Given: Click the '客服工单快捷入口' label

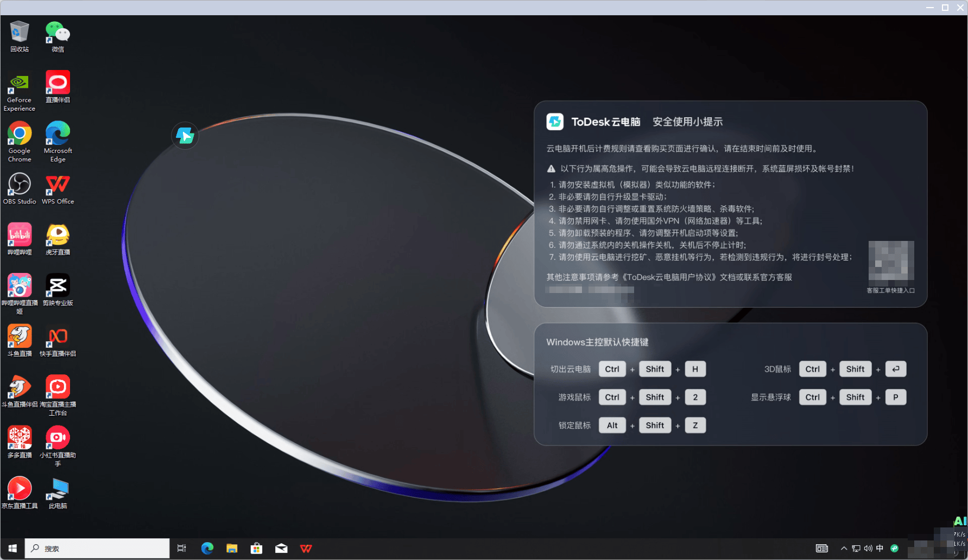Looking at the screenshot, I should [891, 290].
